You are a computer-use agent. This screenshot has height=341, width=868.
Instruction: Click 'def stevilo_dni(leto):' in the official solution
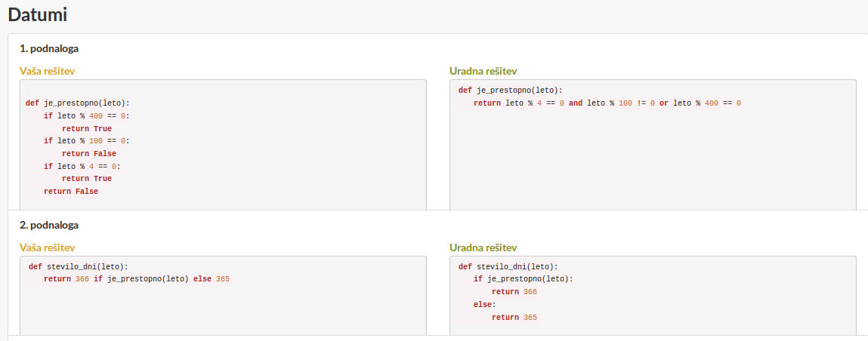pyautogui.click(x=508, y=266)
